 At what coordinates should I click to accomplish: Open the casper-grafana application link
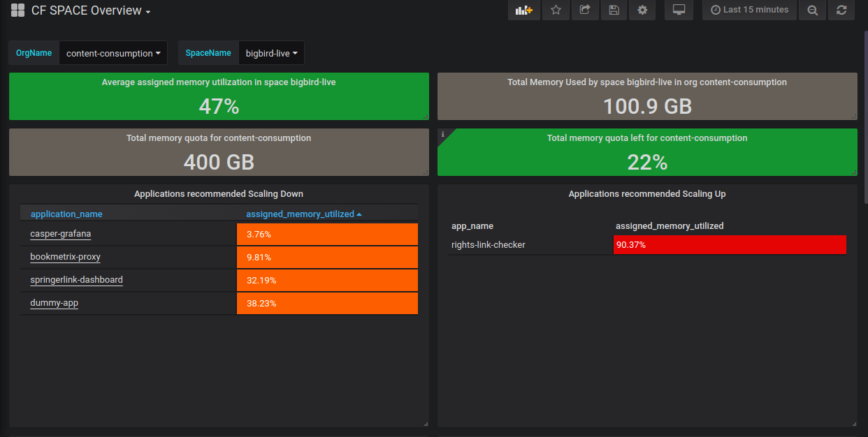pos(61,234)
